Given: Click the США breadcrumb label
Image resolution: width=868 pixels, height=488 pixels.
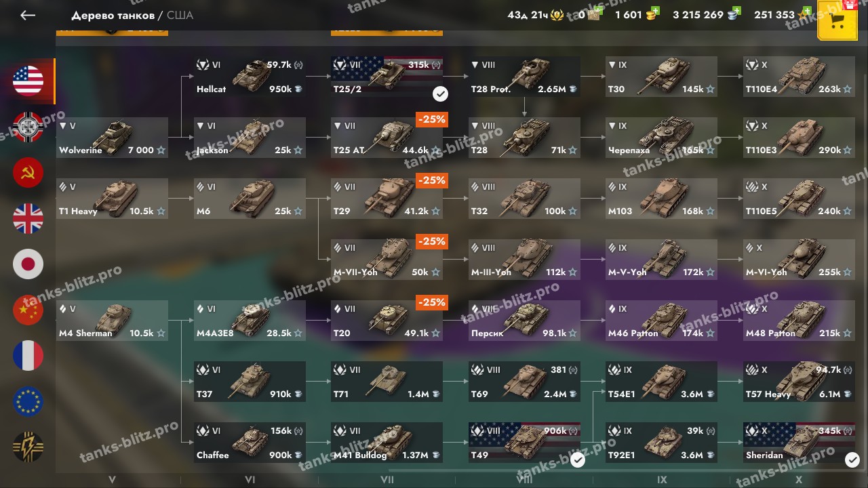Looking at the screenshot, I should [x=180, y=15].
